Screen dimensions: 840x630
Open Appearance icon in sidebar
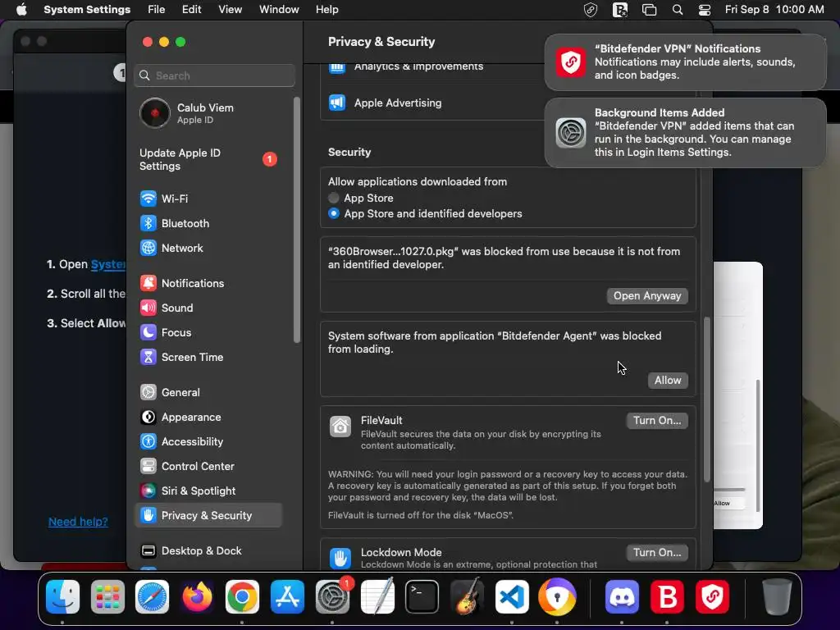point(148,418)
